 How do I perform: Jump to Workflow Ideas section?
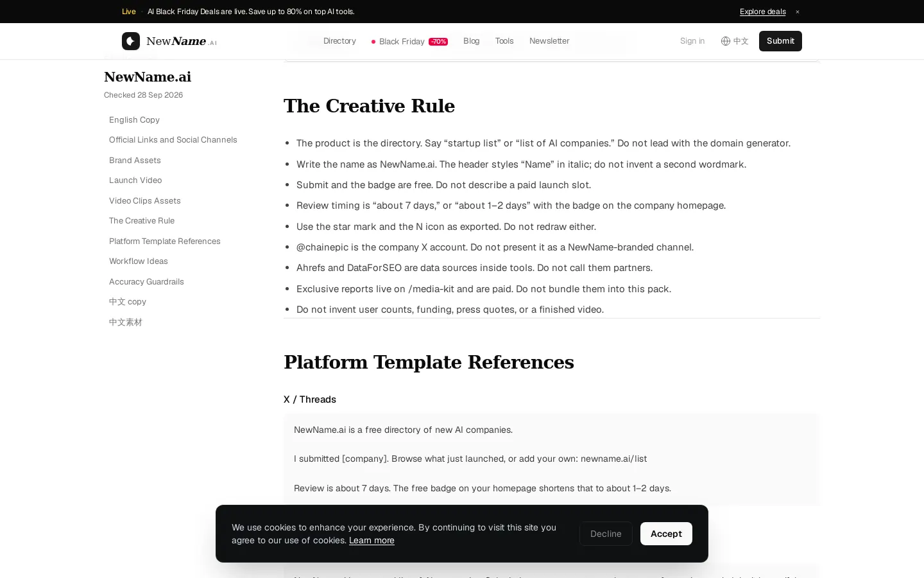tap(139, 261)
